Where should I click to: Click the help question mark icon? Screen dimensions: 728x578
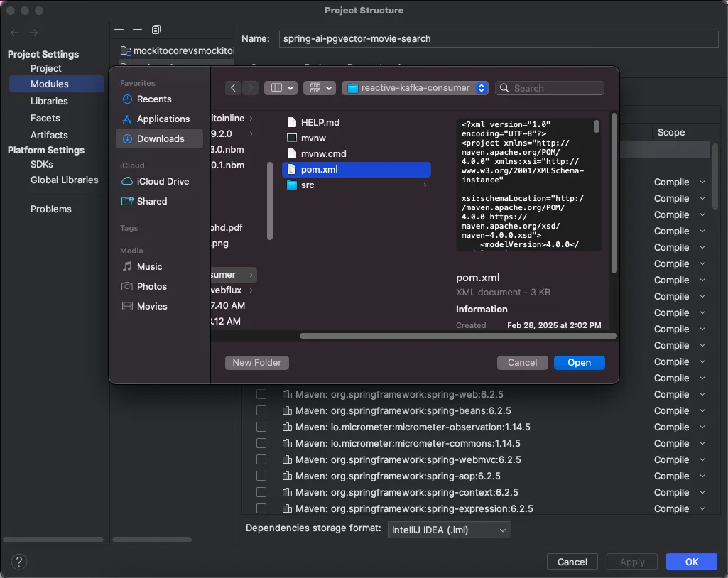[x=19, y=562]
